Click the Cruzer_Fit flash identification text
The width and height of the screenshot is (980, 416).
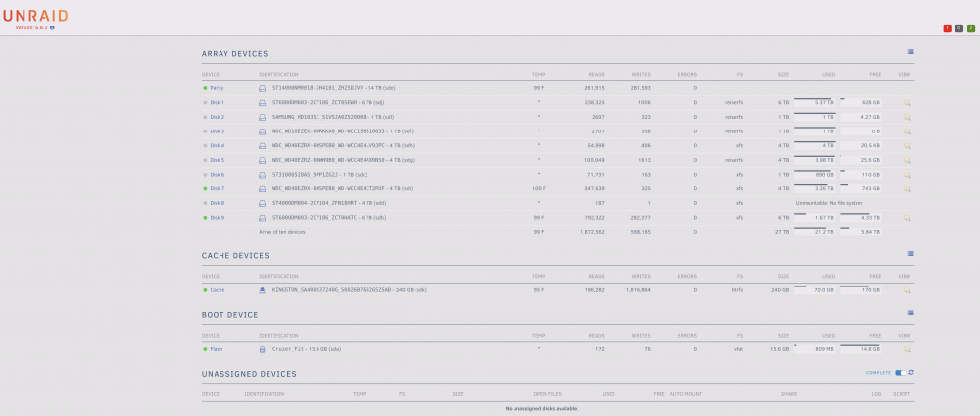(x=307, y=349)
